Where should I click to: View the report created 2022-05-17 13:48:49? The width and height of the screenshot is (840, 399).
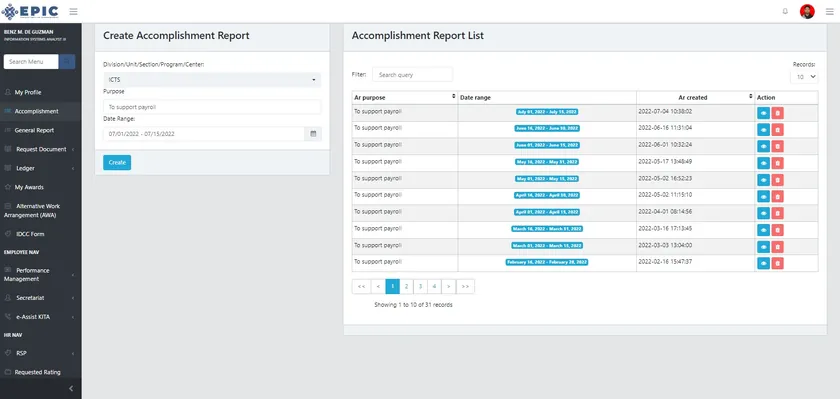tap(763, 163)
